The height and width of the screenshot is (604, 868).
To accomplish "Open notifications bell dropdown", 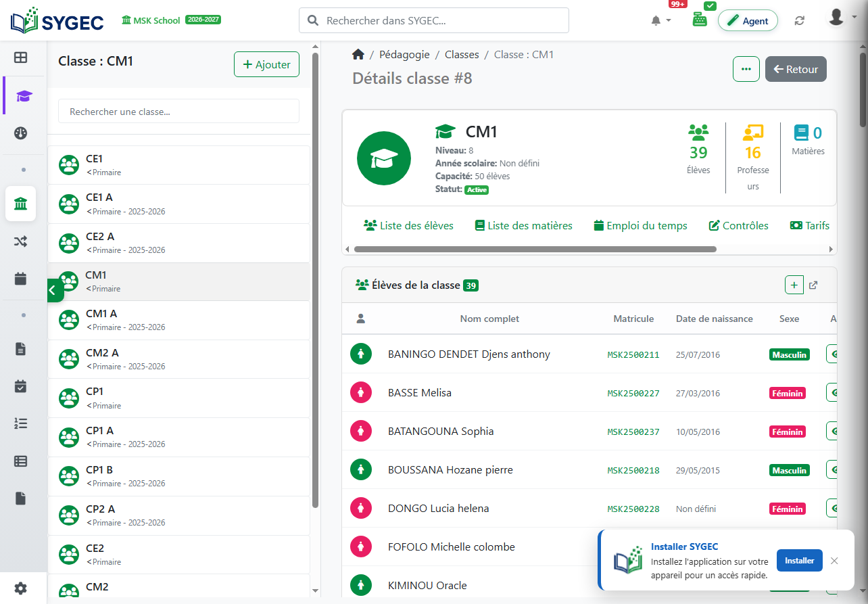I will click(660, 21).
